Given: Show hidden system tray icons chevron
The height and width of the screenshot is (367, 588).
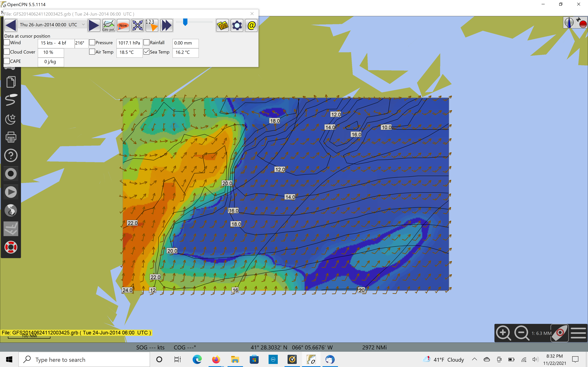Looking at the screenshot, I should (474, 359).
